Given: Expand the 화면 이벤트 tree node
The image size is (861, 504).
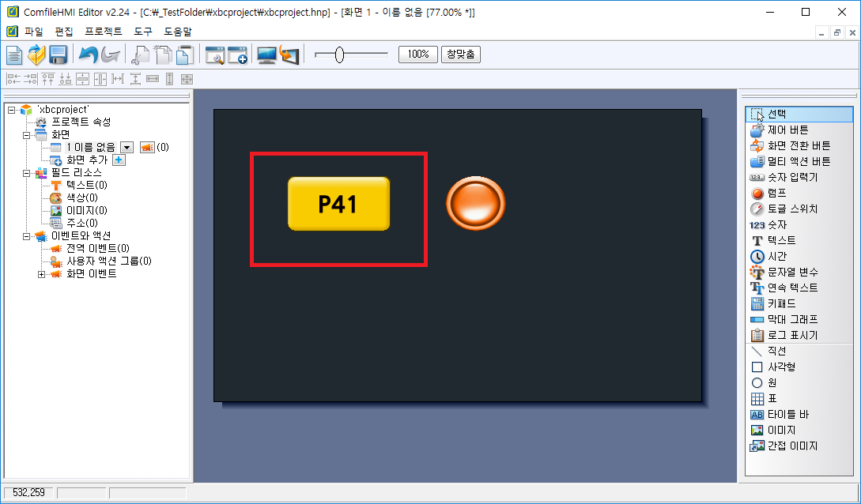Looking at the screenshot, I should pos(41,274).
